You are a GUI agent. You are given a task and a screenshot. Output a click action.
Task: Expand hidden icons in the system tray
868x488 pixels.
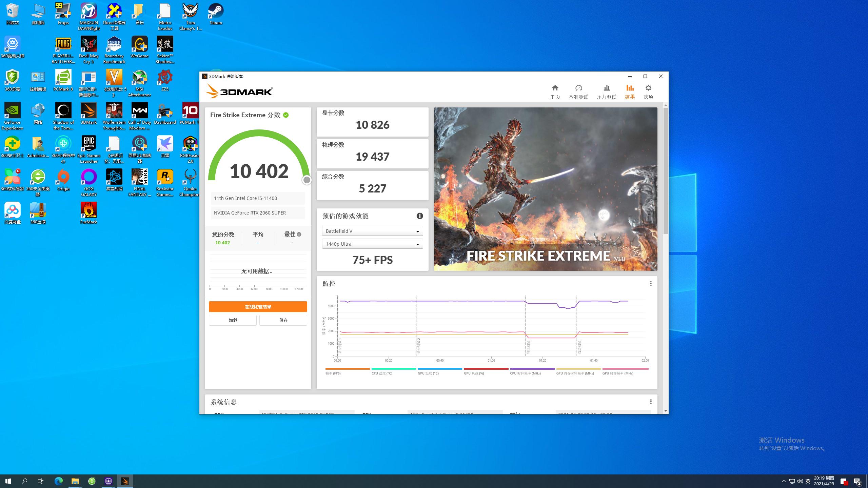tap(784, 481)
